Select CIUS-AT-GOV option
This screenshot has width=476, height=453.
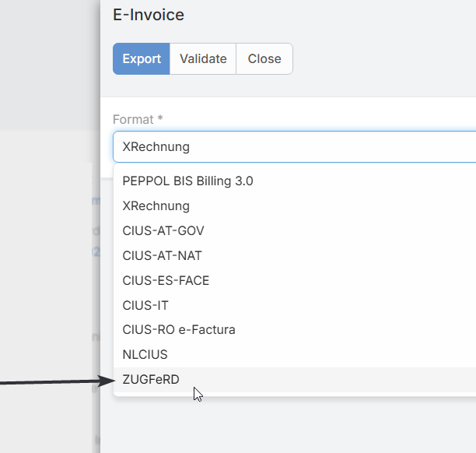coord(295,231)
